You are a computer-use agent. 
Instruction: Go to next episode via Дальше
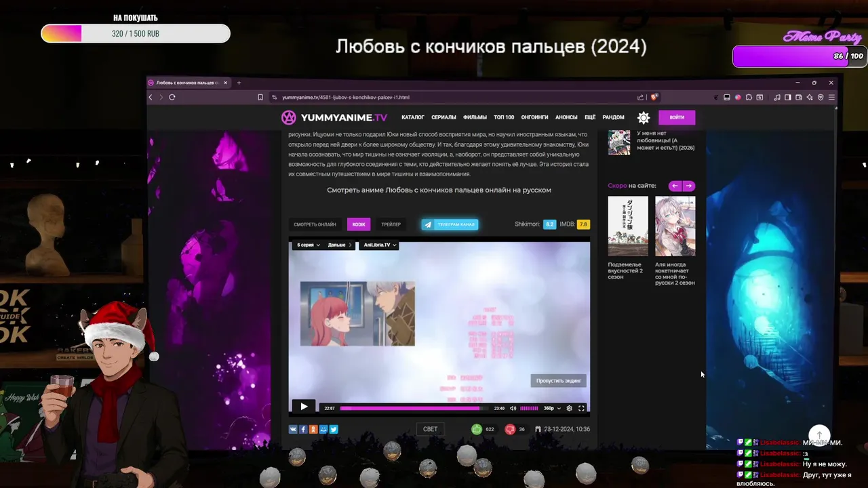(339, 245)
